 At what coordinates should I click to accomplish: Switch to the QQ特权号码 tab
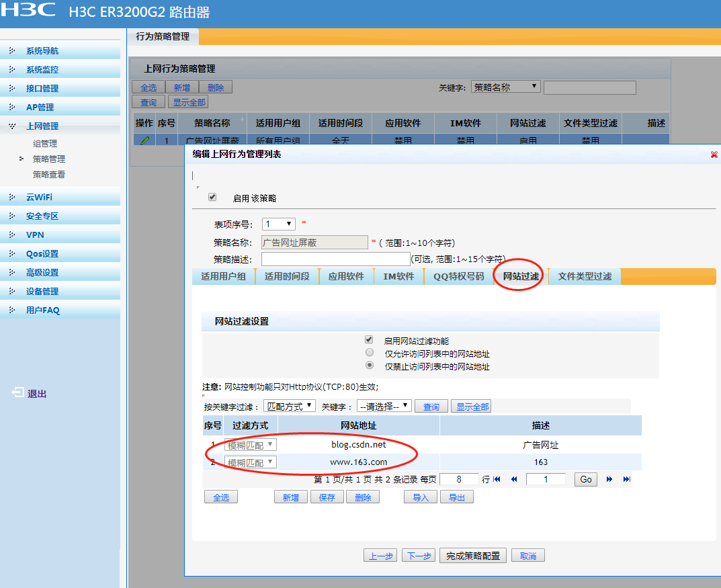[x=458, y=276]
